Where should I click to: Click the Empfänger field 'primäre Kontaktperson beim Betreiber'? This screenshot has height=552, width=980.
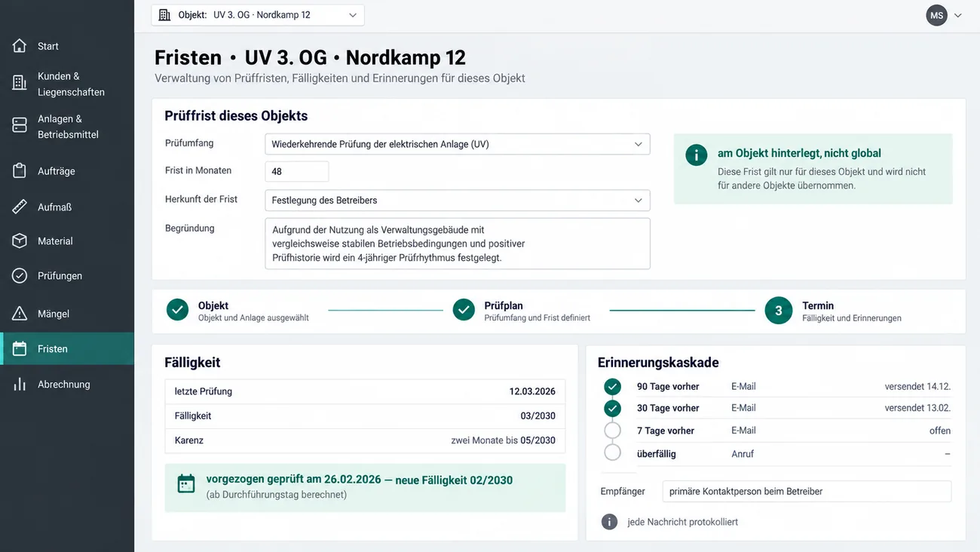coord(807,491)
